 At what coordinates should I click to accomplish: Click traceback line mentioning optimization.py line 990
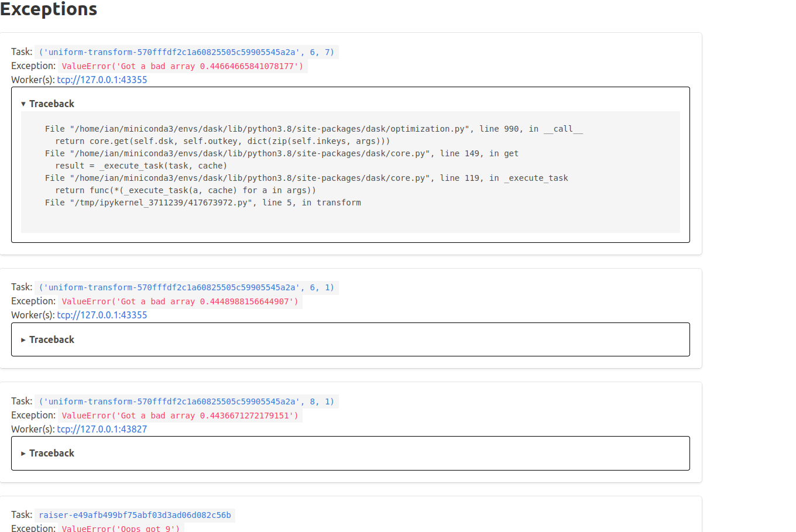point(314,129)
